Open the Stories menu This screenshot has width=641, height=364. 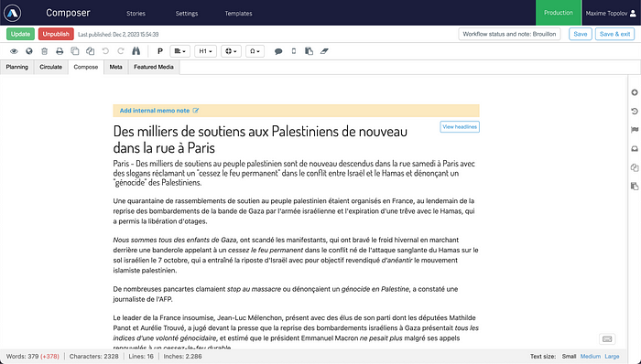click(x=136, y=14)
